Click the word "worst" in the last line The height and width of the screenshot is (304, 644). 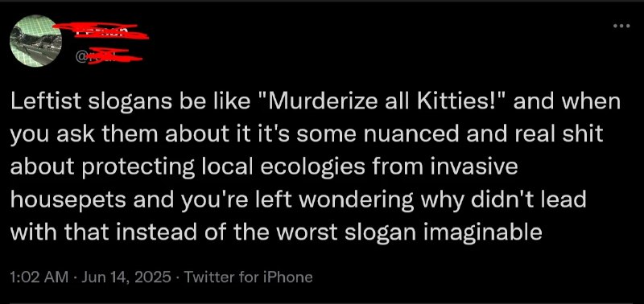pos(308,233)
